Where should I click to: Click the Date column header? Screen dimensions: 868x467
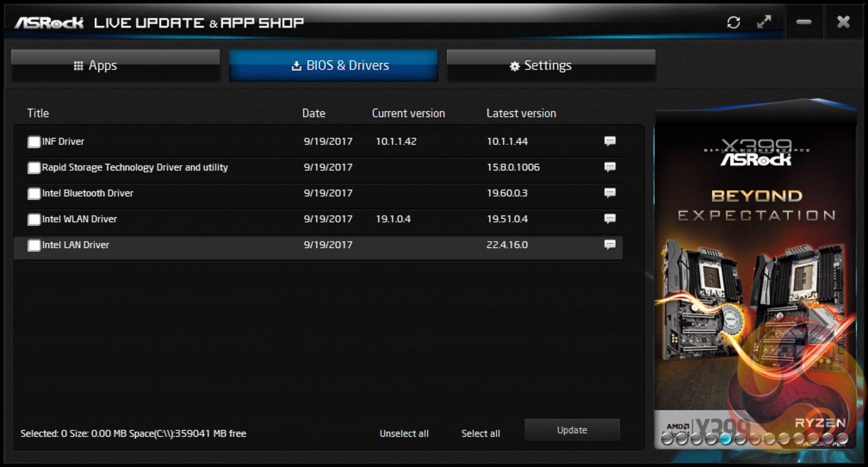tap(313, 113)
